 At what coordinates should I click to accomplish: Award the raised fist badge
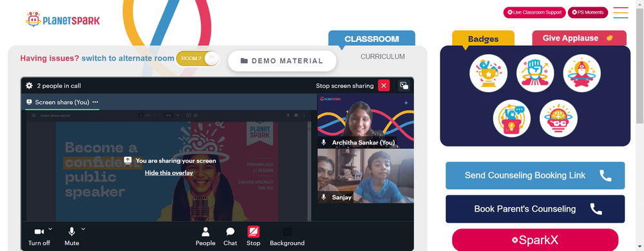coord(535,74)
